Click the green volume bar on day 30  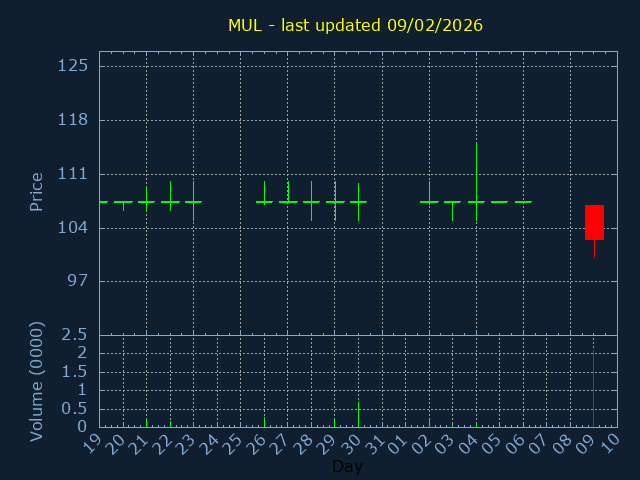pyautogui.click(x=358, y=414)
